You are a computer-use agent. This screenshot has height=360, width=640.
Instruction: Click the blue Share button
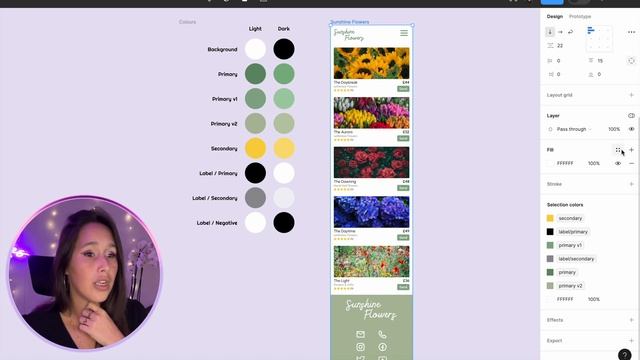[x=552, y=2]
